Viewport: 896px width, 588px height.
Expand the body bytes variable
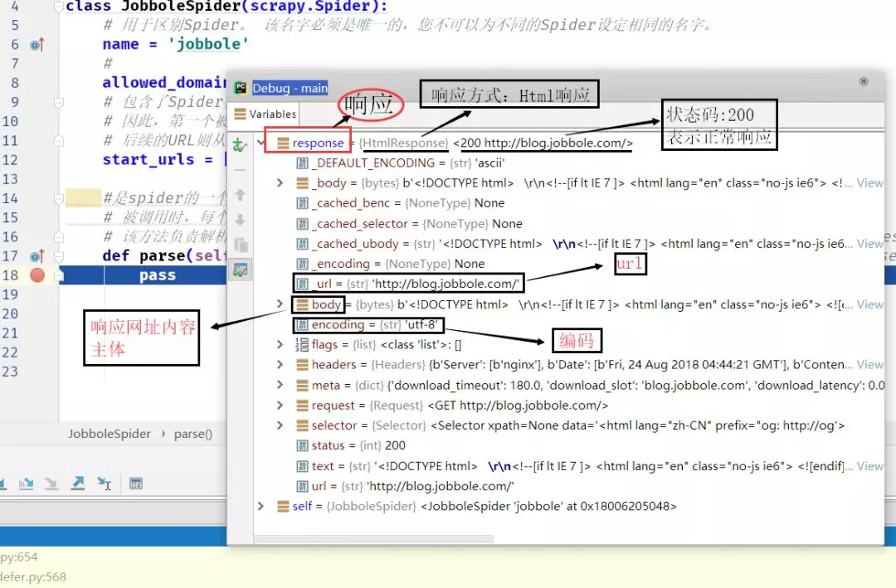coord(280,304)
